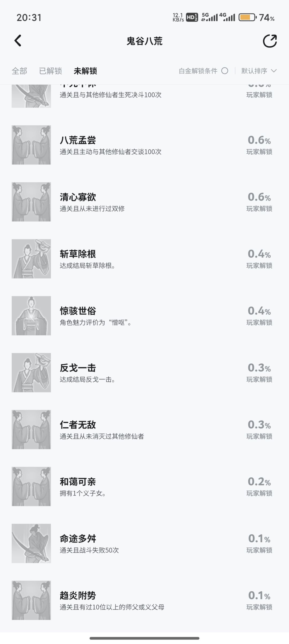Viewport: 289px width, 644px height.
Task: Select the 未解锁 tab
Action: (x=85, y=71)
